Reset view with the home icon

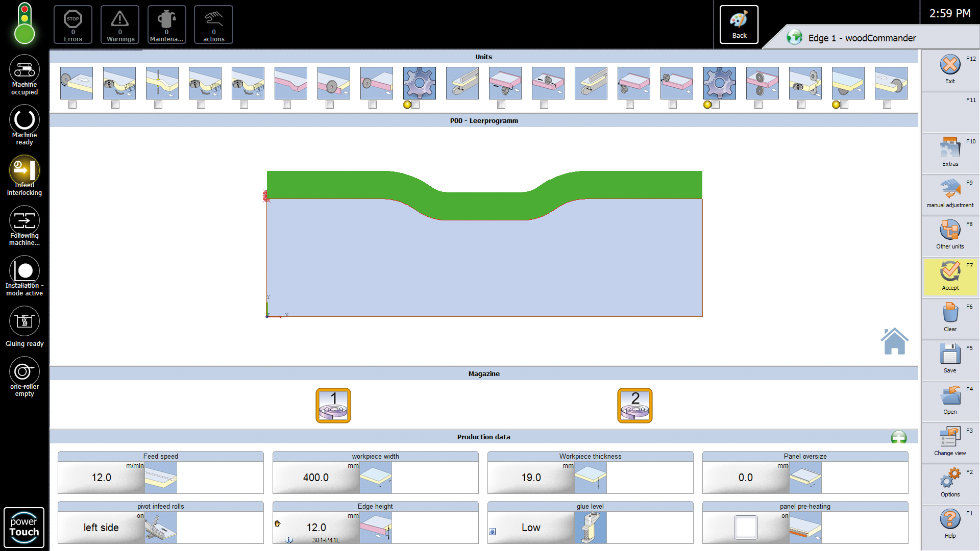tap(894, 341)
